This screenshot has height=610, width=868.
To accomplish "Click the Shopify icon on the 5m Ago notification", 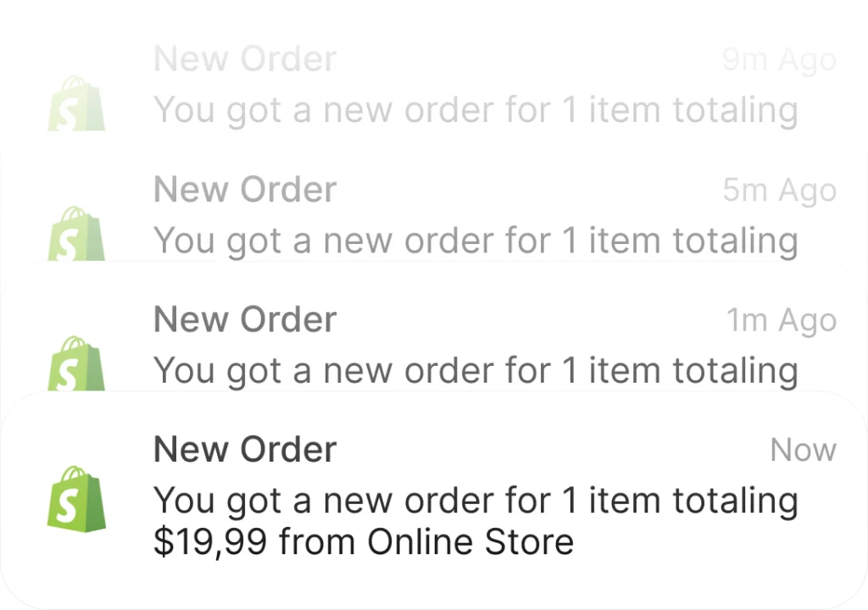I will (76, 233).
